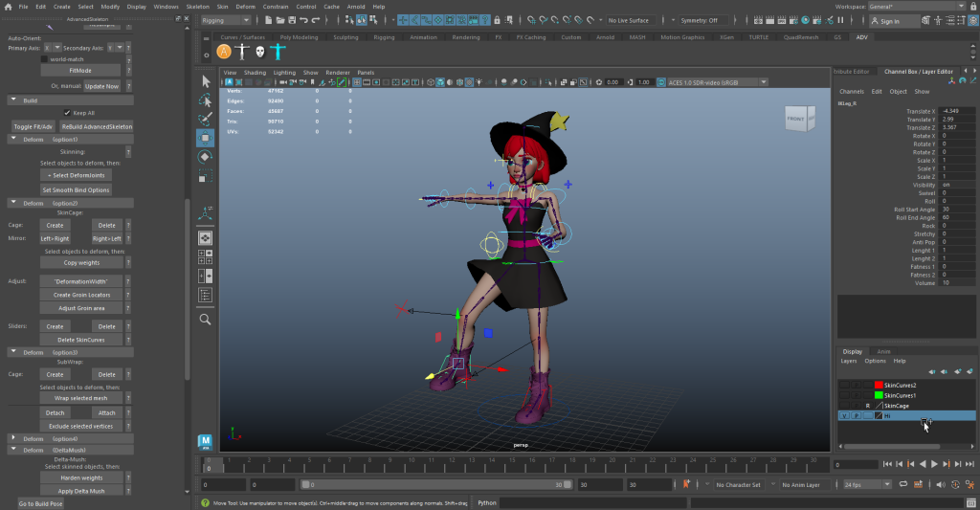Click the Toggle Fit/Adv button
This screenshot has height=510, width=980.
tap(33, 127)
